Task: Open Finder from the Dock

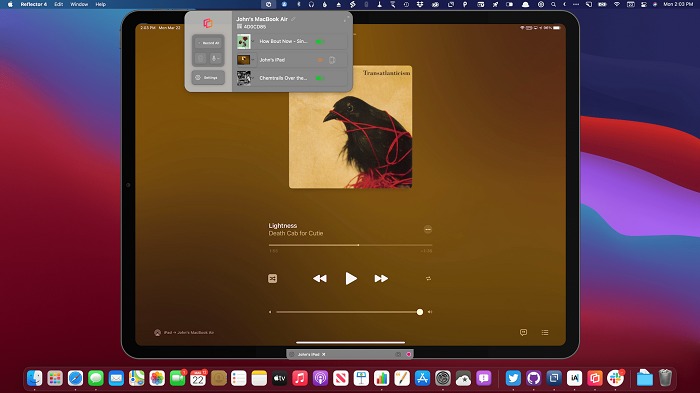Action: pyautogui.click(x=34, y=378)
